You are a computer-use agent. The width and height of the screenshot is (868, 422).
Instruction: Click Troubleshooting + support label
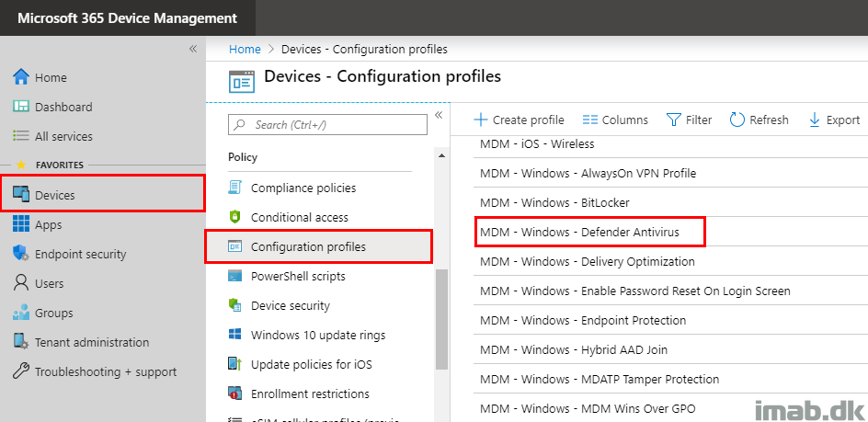(106, 371)
